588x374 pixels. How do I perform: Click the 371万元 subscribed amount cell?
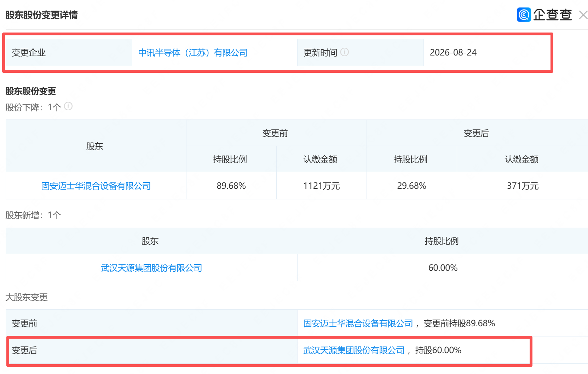[x=523, y=186]
